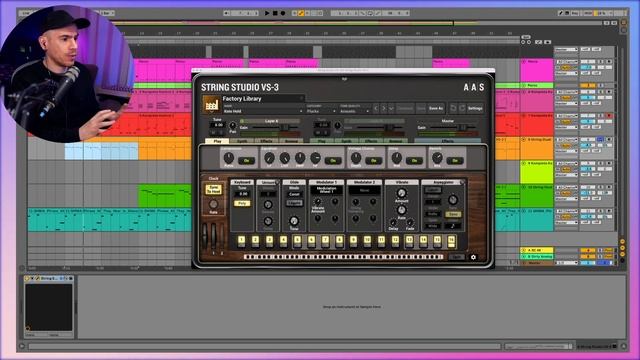Open Modulator 2 source None dropdown
Viewport: 640px width, 360px height.
point(364,190)
